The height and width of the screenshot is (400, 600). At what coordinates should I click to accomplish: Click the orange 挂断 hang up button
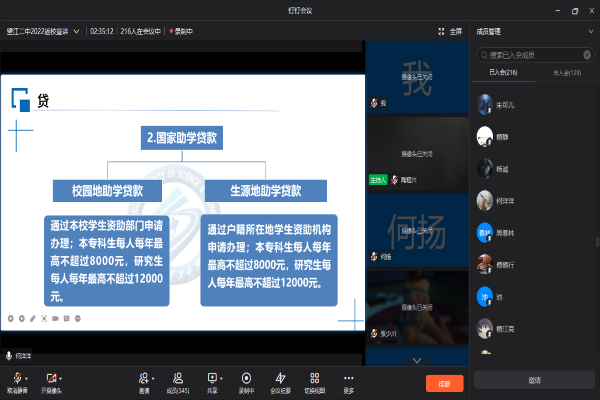point(444,383)
